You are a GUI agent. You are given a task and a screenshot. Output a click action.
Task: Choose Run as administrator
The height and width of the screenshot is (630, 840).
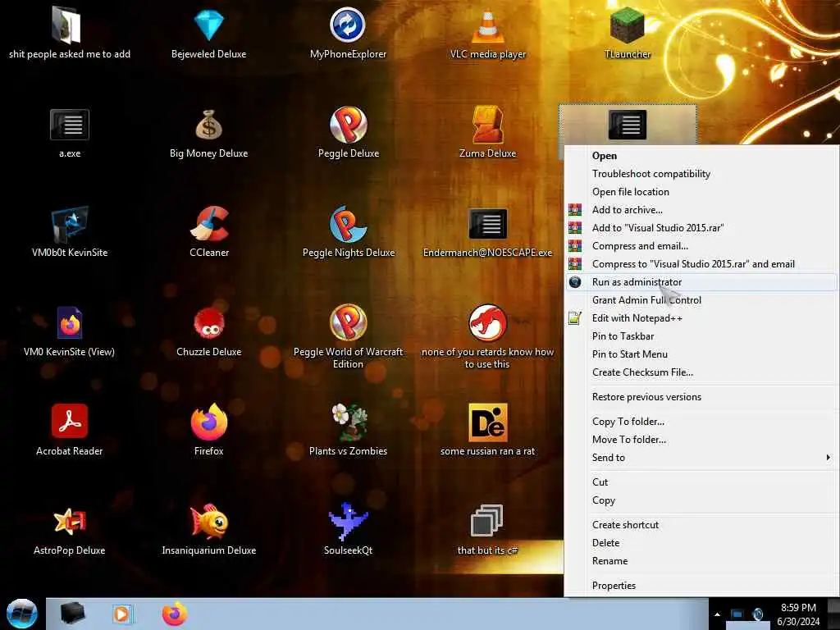[702, 282]
